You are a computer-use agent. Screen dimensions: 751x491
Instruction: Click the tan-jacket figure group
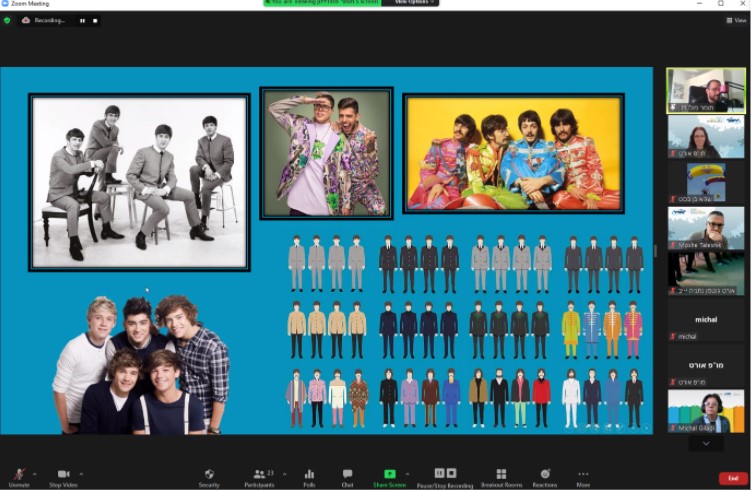pos(327,330)
